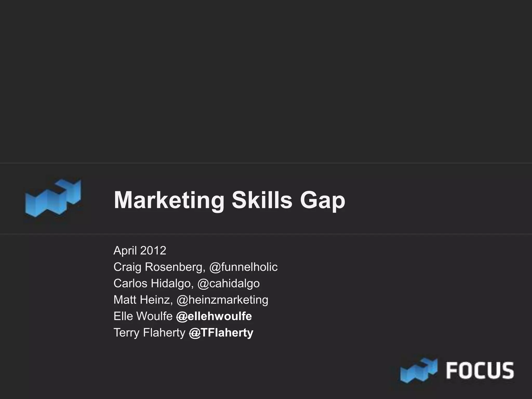Open the @heinzmarketing Twitter handle

pyautogui.click(x=222, y=300)
